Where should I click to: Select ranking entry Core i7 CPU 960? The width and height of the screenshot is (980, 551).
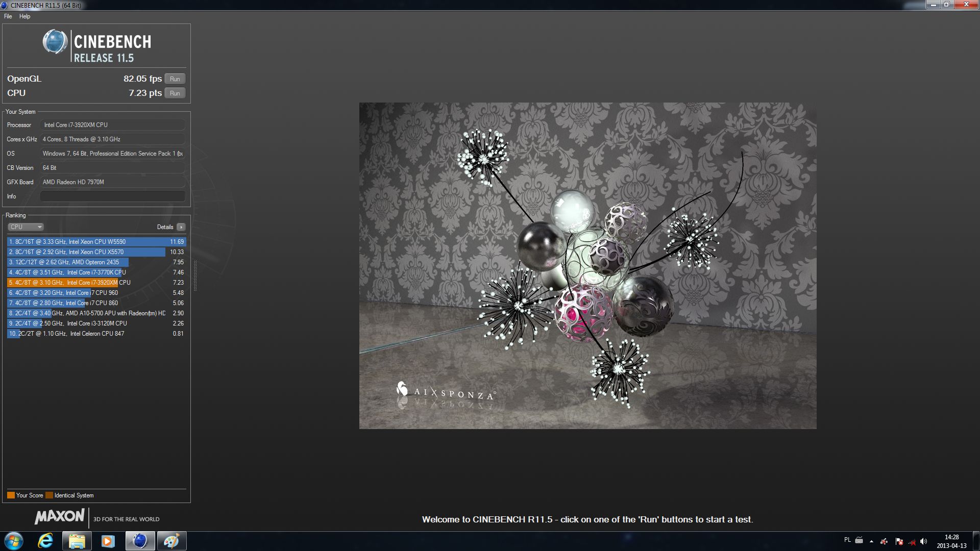pyautogui.click(x=96, y=293)
